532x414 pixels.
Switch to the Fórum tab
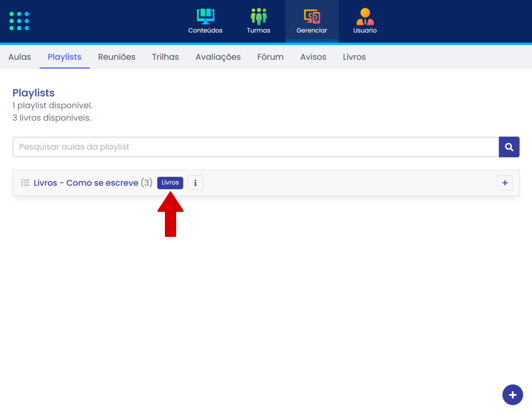pyautogui.click(x=270, y=57)
